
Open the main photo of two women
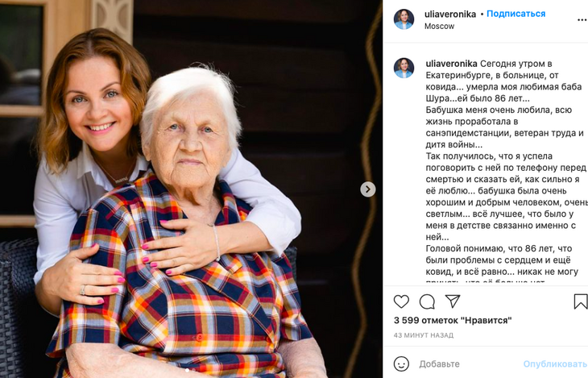tap(191, 189)
